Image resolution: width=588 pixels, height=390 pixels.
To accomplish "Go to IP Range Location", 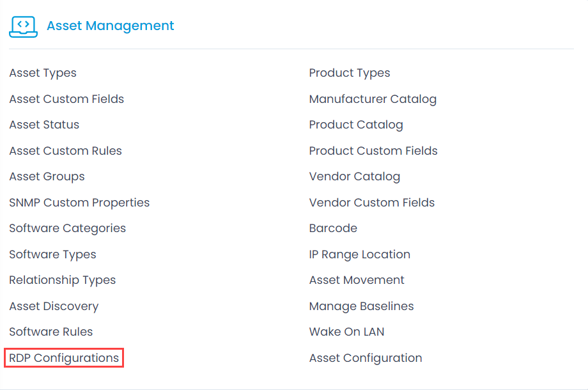I will 360,254.
